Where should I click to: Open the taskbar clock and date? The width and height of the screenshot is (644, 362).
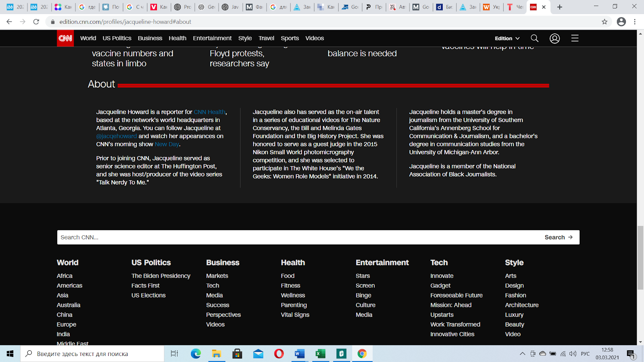click(x=607, y=354)
